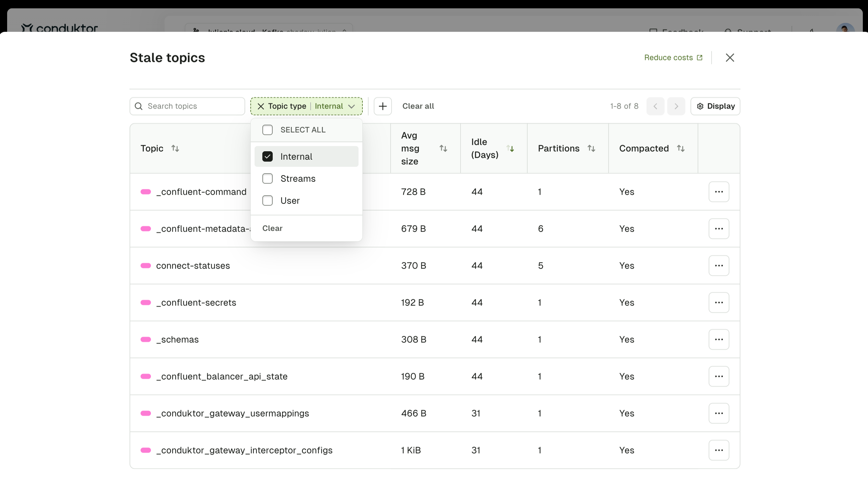
Task: Sort by Idle (Days) column
Action: [x=510, y=148]
